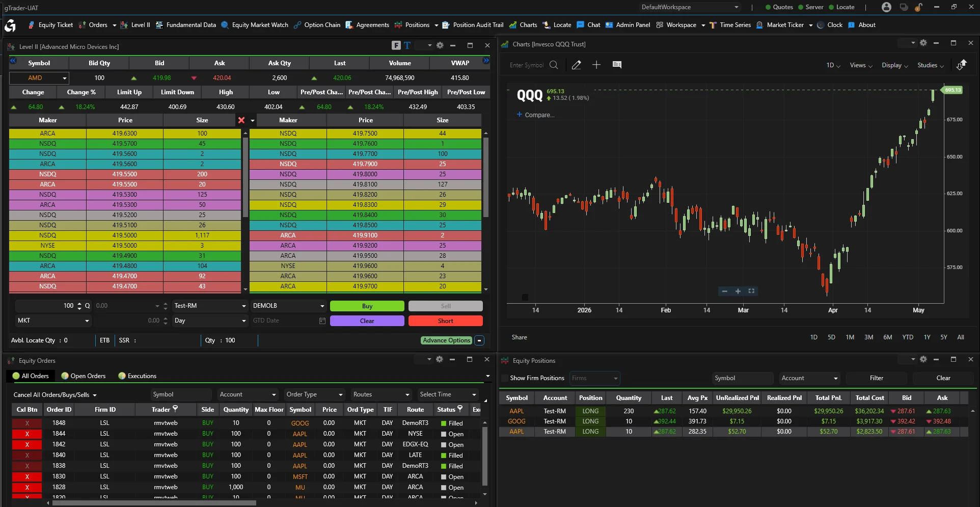Click the Level II T icon
Screen dimensions: 980x507
pyautogui.click(x=407, y=45)
